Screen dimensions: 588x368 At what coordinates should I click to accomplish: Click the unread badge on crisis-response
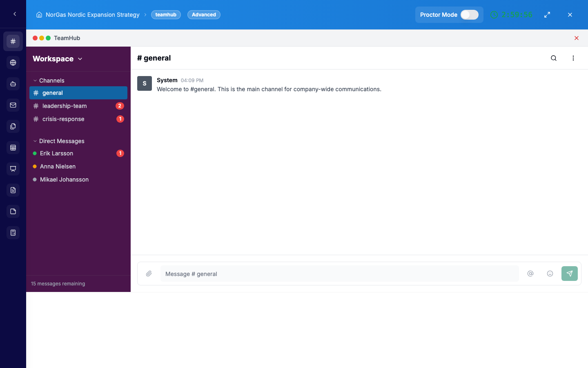click(x=120, y=119)
